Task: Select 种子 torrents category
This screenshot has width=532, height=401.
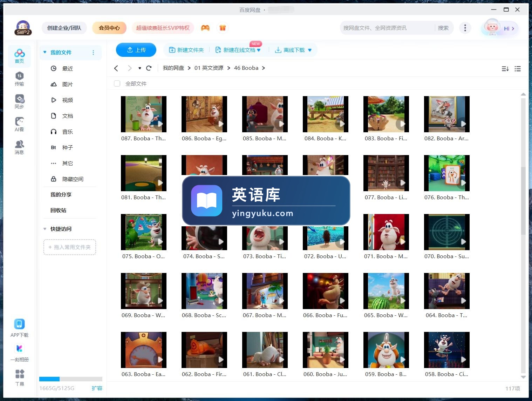Action: 68,147
